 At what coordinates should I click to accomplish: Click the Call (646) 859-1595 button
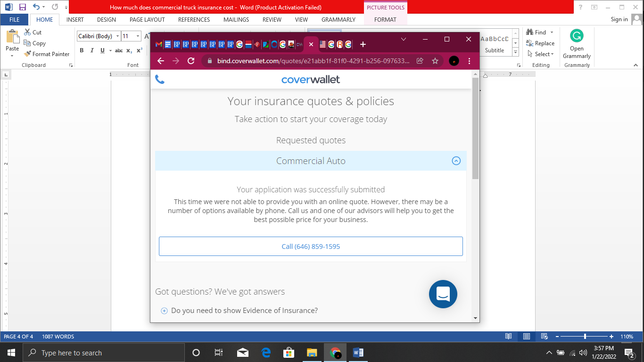(311, 247)
